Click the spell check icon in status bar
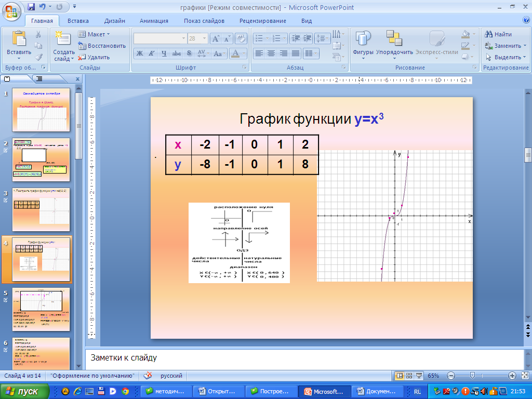The height and width of the screenshot is (399, 532). coord(148,376)
